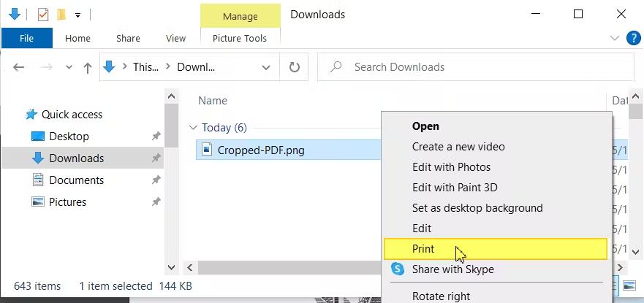The width and height of the screenshot is (644, 303).
Task: Click the Properties checkmark icon in title bar
Action: [43, 14]
